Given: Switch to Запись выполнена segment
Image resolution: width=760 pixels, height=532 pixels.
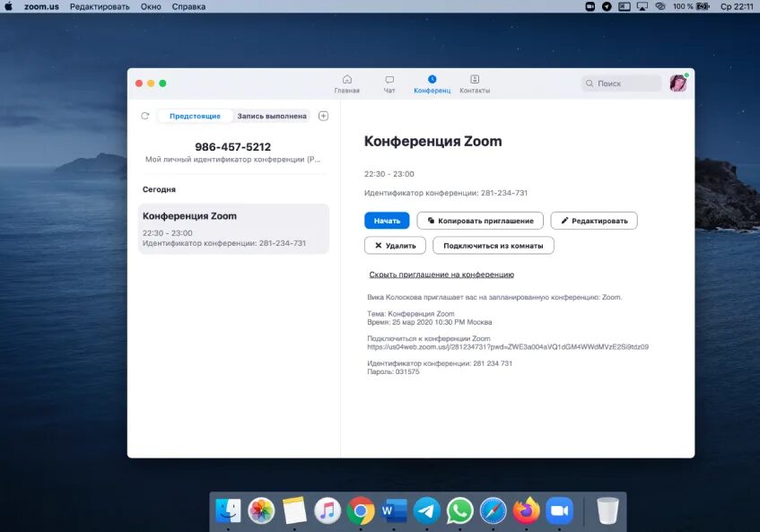Looking at the screenshot, I should coord(271,116).
